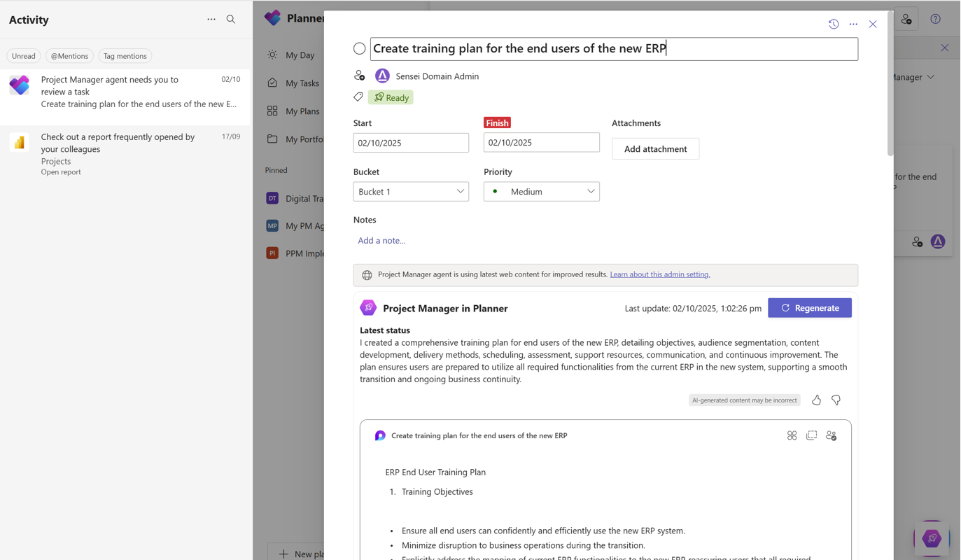Give thumbs down to AI status

(836, 400)
